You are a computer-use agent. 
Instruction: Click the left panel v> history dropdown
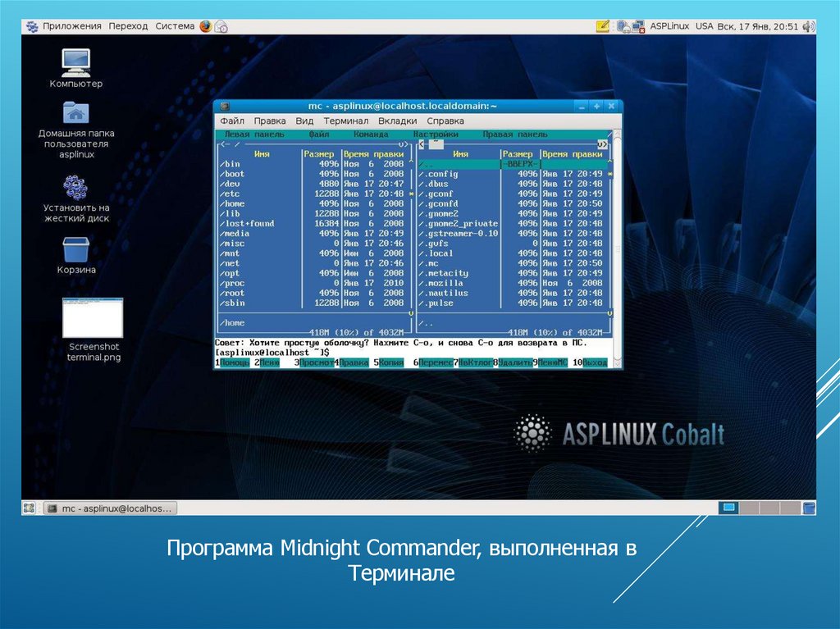point(404,144)
